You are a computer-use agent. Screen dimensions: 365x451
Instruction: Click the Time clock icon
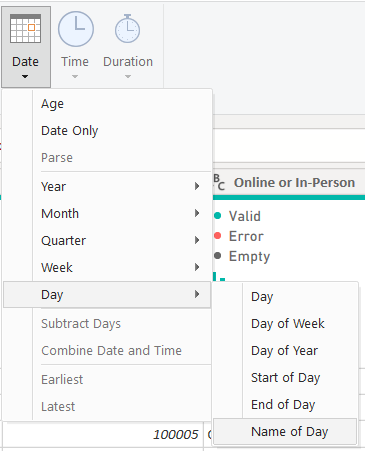click(76, 29)
